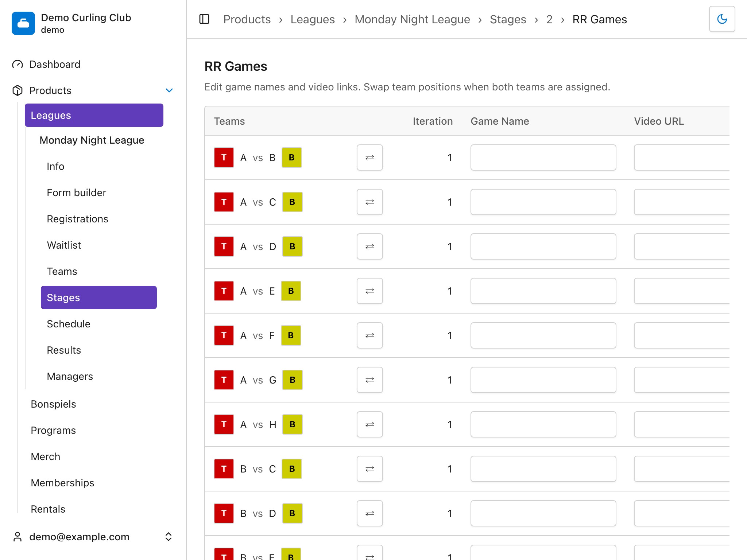The height and width of the screenshot is (560, 747).
Task: Click Monday Night League breadcrumb link
Action: 412,19
